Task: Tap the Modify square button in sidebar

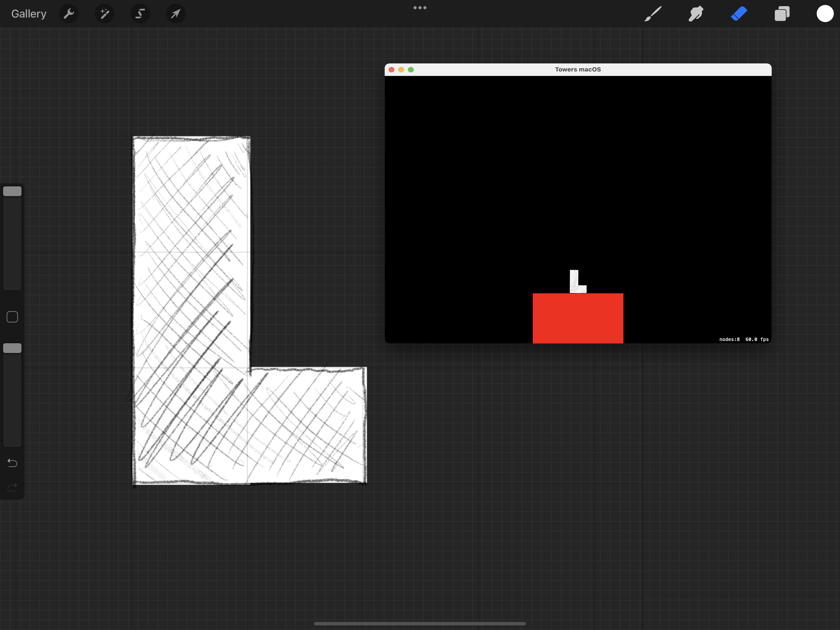Action: point(12,317)
